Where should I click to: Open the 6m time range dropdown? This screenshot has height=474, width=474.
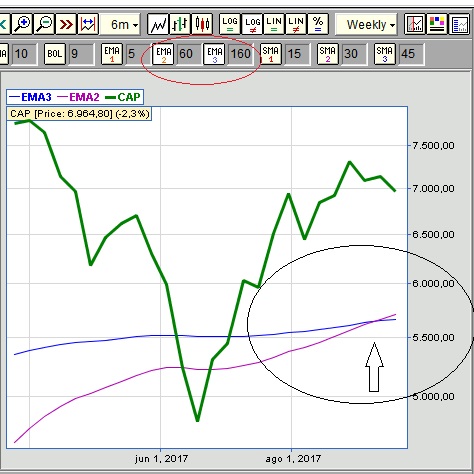point(120,24)
